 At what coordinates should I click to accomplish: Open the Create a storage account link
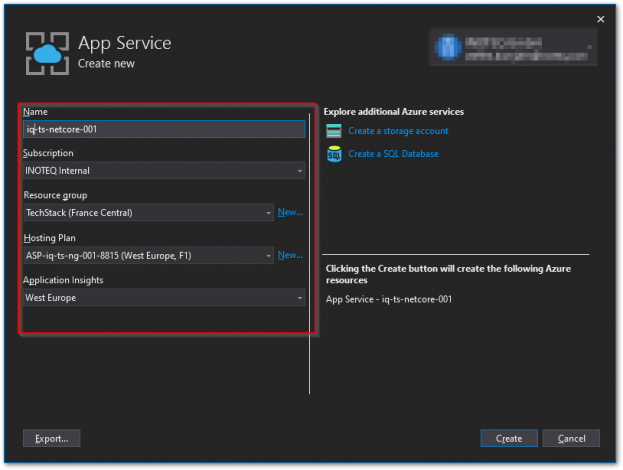(x=398, y=131)
